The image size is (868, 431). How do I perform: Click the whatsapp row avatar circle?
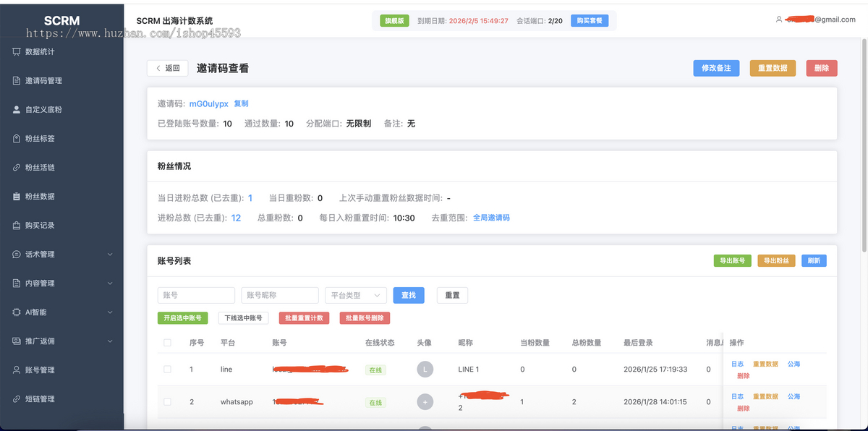tap(425, 402)
